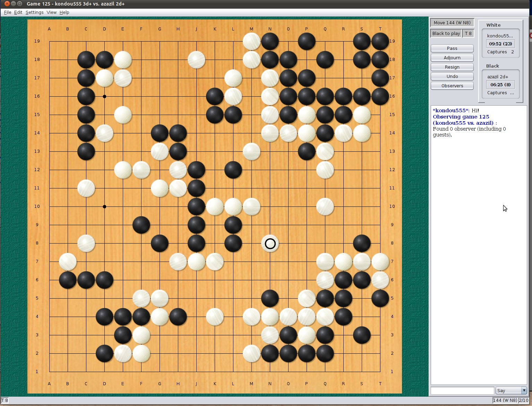
Task: Focus the chat message input field
Action: point(462,390)
